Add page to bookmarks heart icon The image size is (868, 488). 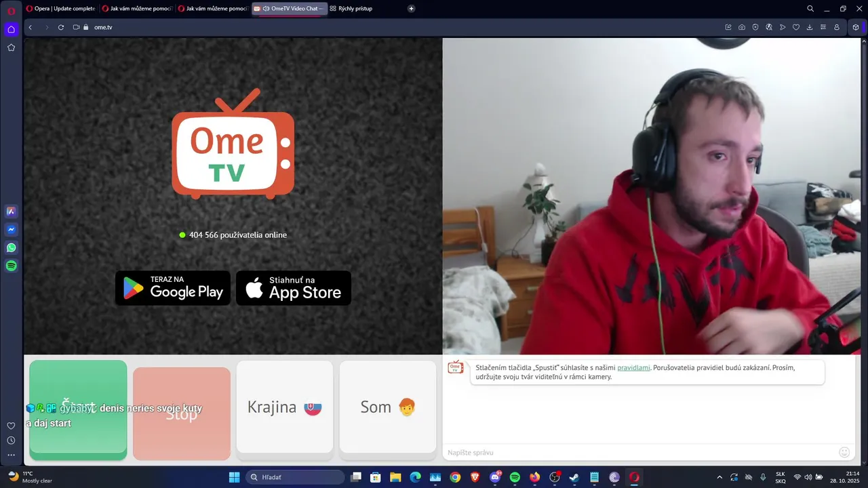pos(796,27)
